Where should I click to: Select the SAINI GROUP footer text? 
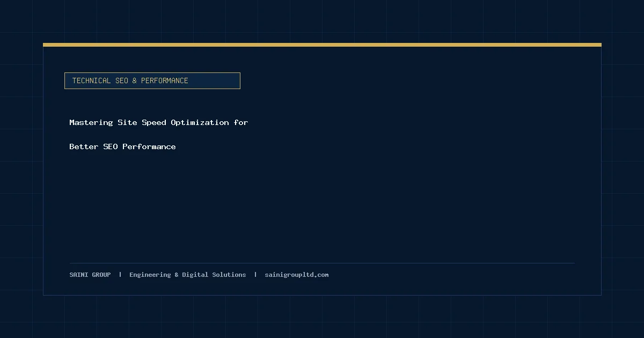coord(90,275)
